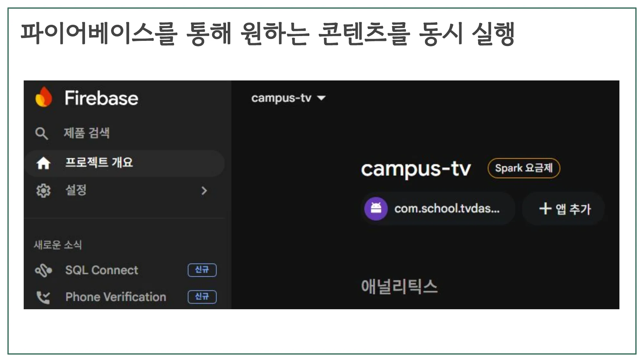Click the home icon for 프로젝트 개요
Image resolution: width=644 pixels, height=362 pixels.
pyautogui.click(x=43, y=163)
